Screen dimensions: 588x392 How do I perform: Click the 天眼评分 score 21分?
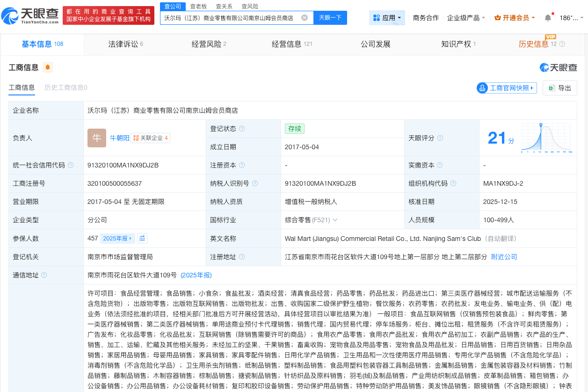[x=501, y=138]
